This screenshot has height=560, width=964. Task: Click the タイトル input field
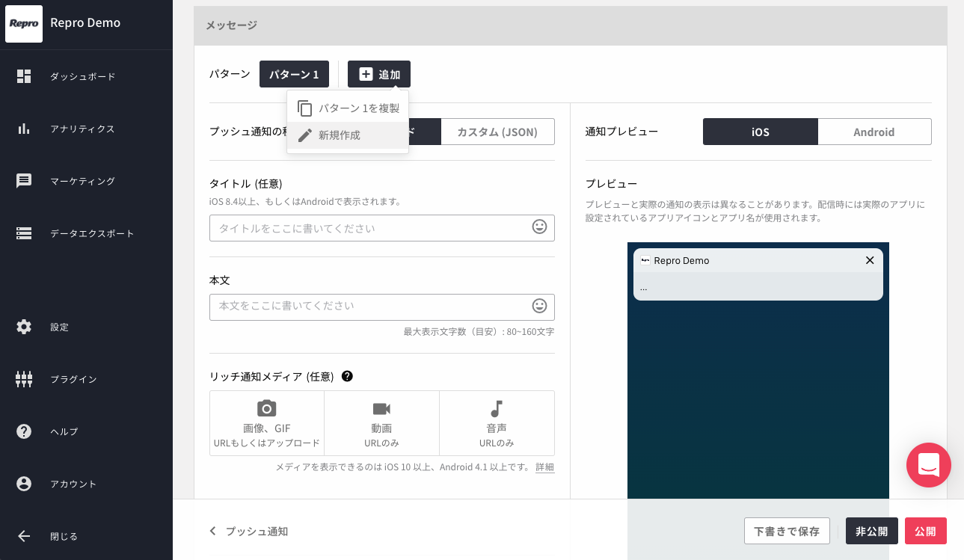382,228
